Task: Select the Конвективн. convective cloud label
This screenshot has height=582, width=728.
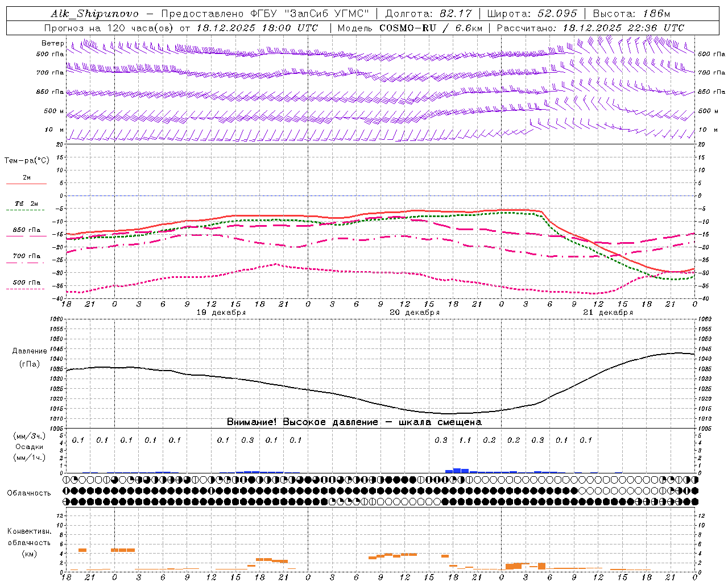Action: 30,531
